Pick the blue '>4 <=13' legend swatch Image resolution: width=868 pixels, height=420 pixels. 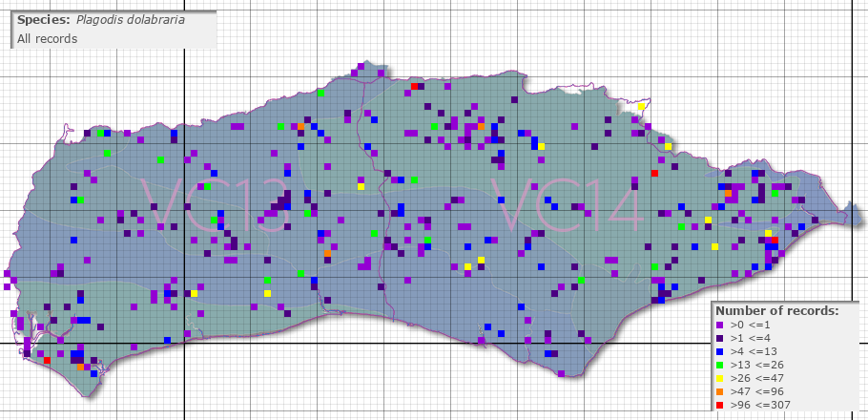pyautogui.click(x=719, y=351)
